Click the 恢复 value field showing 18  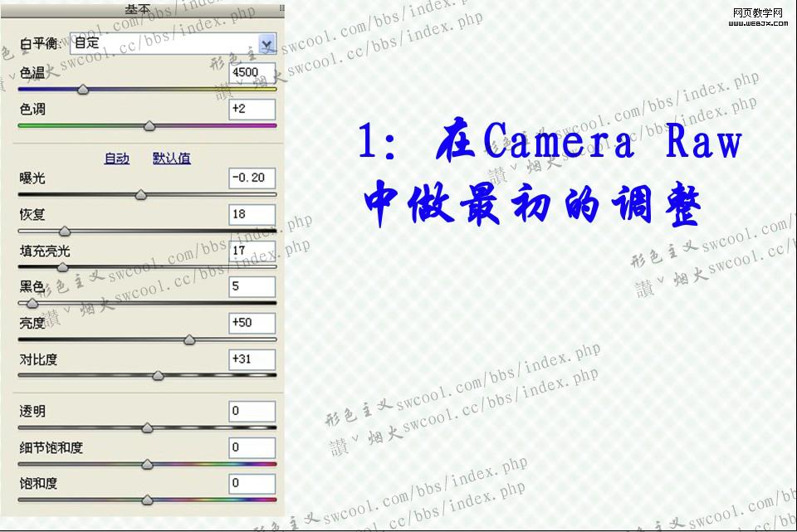pyautogui.click(x=252, y=214)
